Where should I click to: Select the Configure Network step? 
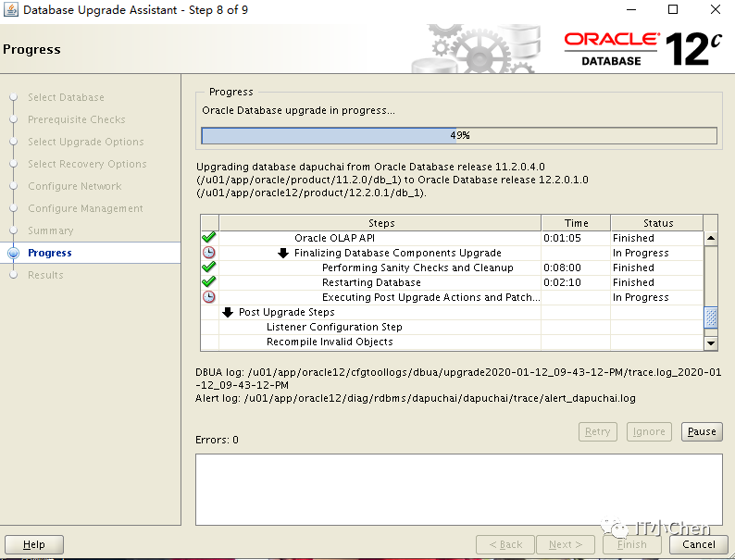coord(75,186)
